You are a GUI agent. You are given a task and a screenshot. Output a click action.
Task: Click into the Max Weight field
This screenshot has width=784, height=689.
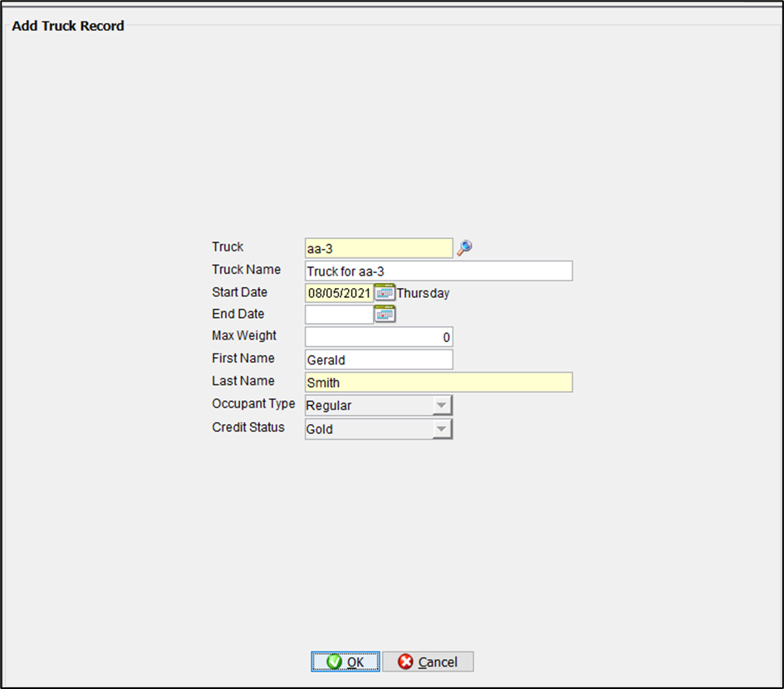(x=379, y=337)
